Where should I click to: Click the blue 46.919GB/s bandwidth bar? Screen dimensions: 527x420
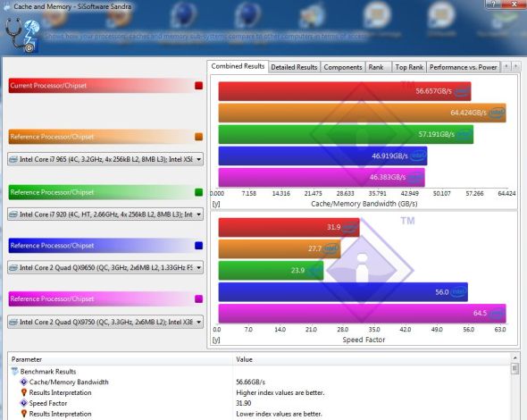[322, 155]
